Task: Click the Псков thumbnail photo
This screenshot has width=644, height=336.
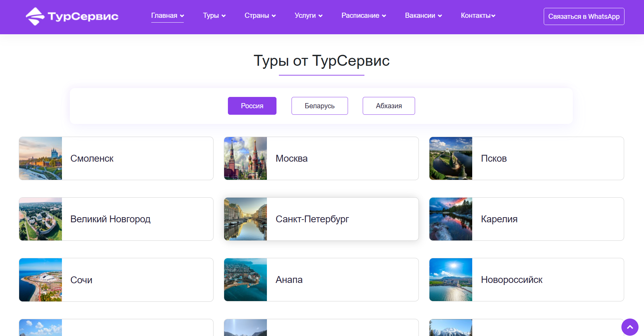Action: point(451,159)
